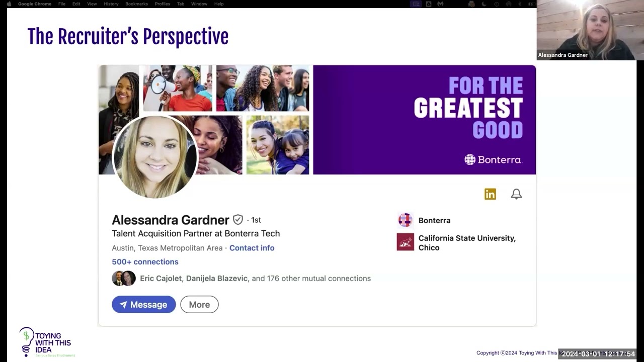Open the Window menu
The height and width of the screenshot is (362, 644).
[x=199, y=4]
